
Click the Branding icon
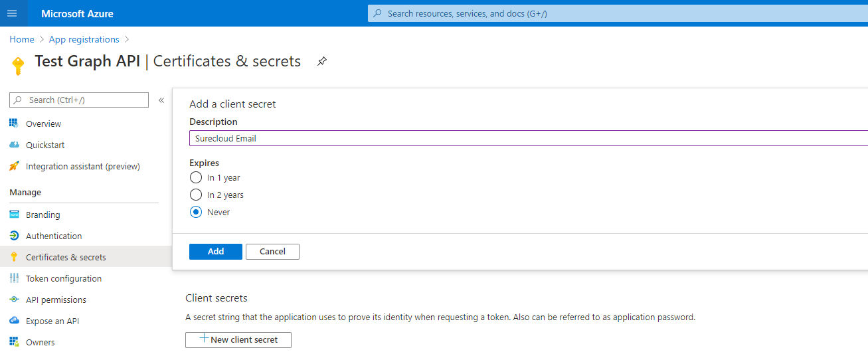14,215
